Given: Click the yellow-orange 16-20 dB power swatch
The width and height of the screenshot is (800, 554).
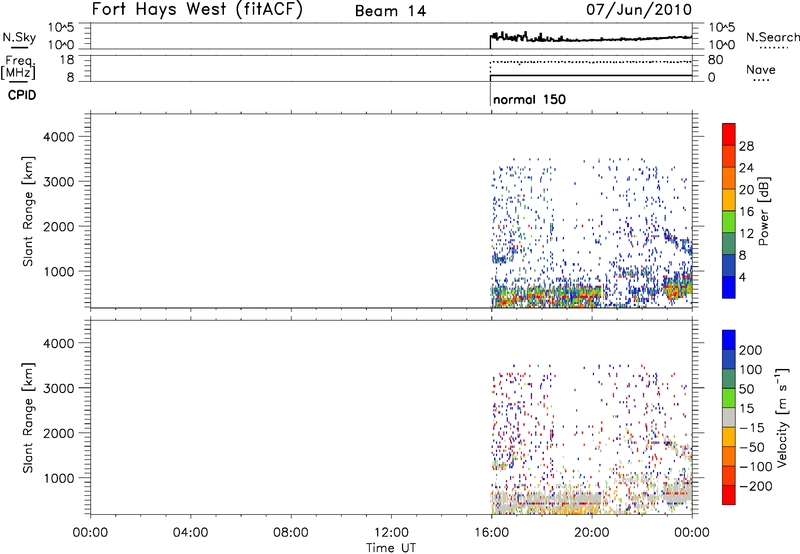Looking at the screenshot, I should [729, 200].
